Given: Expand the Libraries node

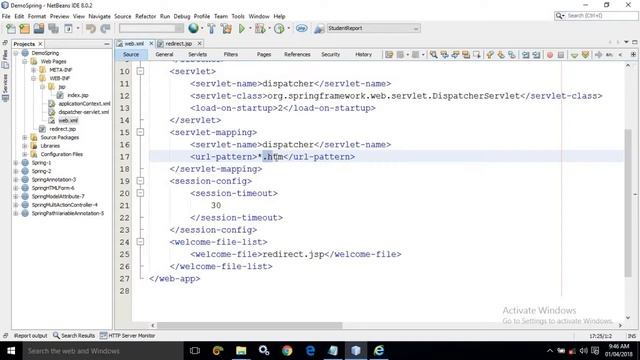Looking at the screenshot, I should pyautogui.click(x=25, y=146).
